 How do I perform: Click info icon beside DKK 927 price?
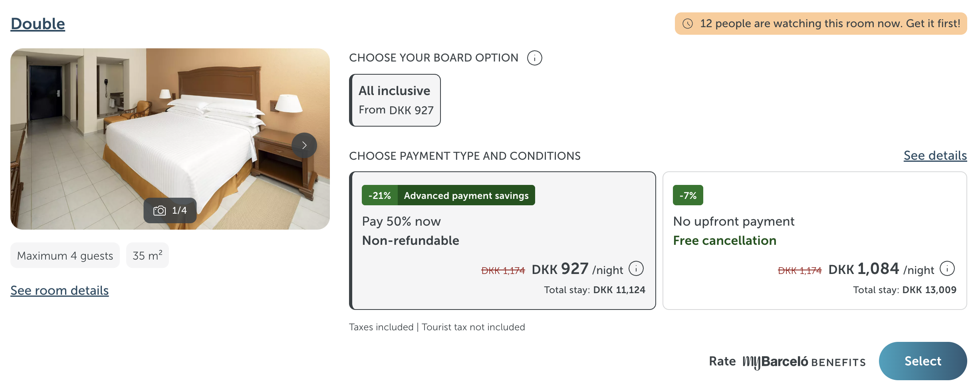click(636, 269)
